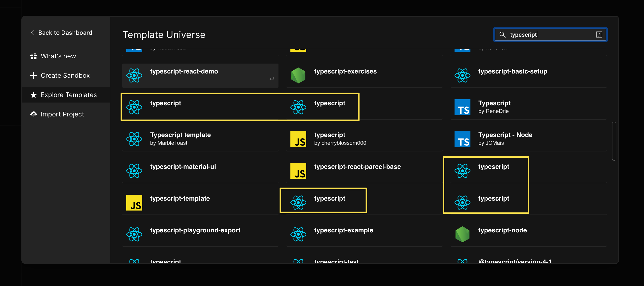Click the Back to Dashboard chevron arrow

pyautogui.click(x=32, y=33)
